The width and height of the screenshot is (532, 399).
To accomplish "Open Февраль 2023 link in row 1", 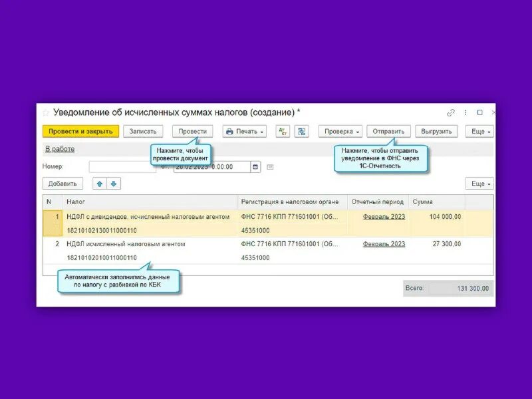I will 384,217.
